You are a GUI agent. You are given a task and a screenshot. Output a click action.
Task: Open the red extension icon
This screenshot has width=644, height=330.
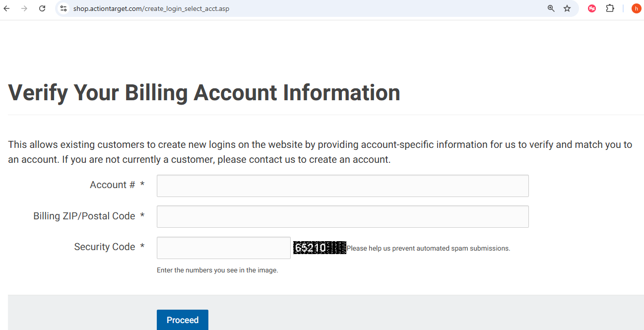(x=591, y=8)
